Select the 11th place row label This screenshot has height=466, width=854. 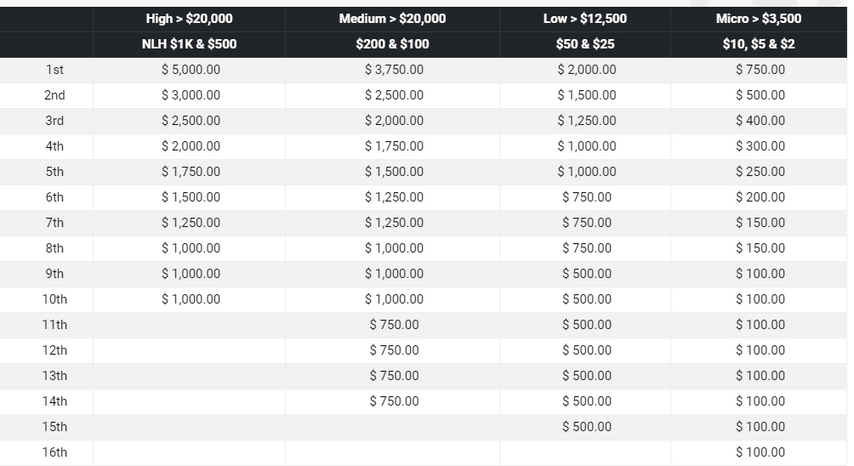tap(54, 325)
